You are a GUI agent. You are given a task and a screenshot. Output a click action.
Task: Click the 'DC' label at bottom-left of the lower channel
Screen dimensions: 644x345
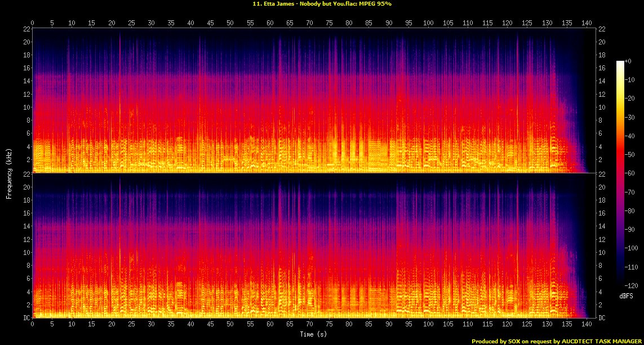(x=25, y=318)
